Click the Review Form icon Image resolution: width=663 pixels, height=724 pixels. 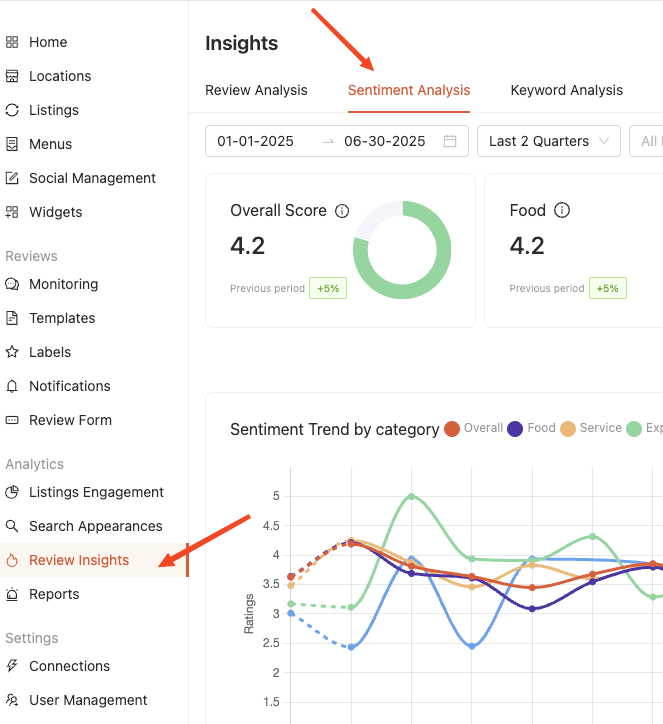(12, 420)
